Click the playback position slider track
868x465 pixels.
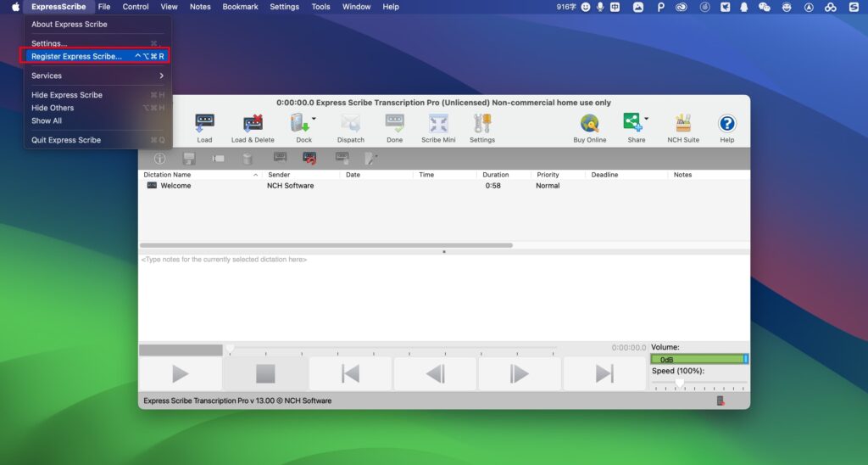coord(391,349)
